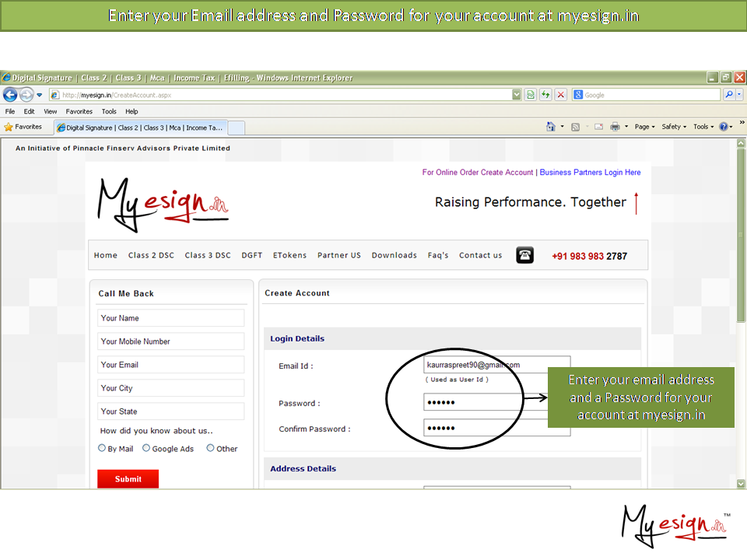Click the Home icon in command bar
Screen dimensions: 747x560
pos(551,127)
